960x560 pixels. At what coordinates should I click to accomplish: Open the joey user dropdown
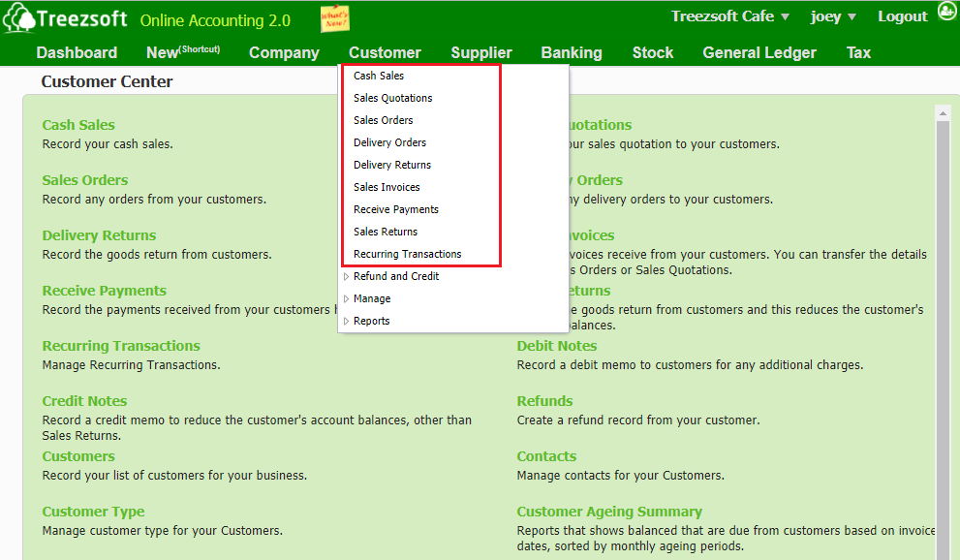click(833, 16)
